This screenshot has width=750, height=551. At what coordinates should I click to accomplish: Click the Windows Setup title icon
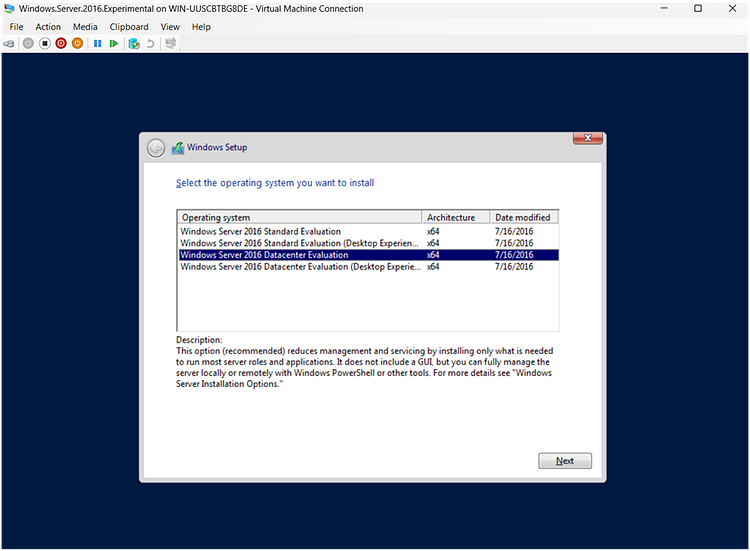coord(178,148)
